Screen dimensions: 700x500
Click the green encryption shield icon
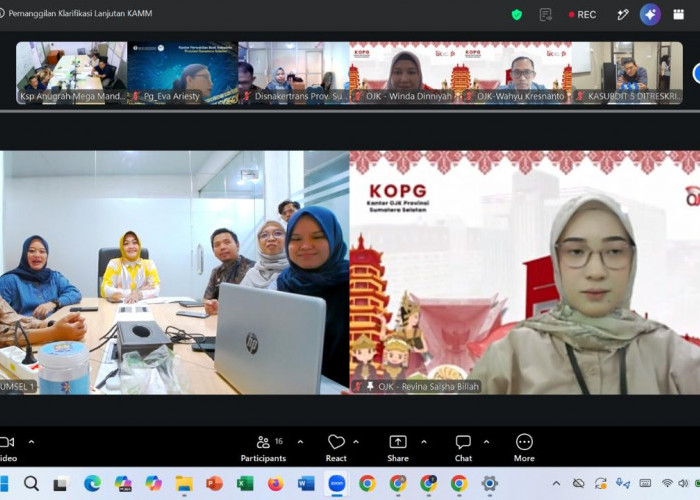(517, 15)
